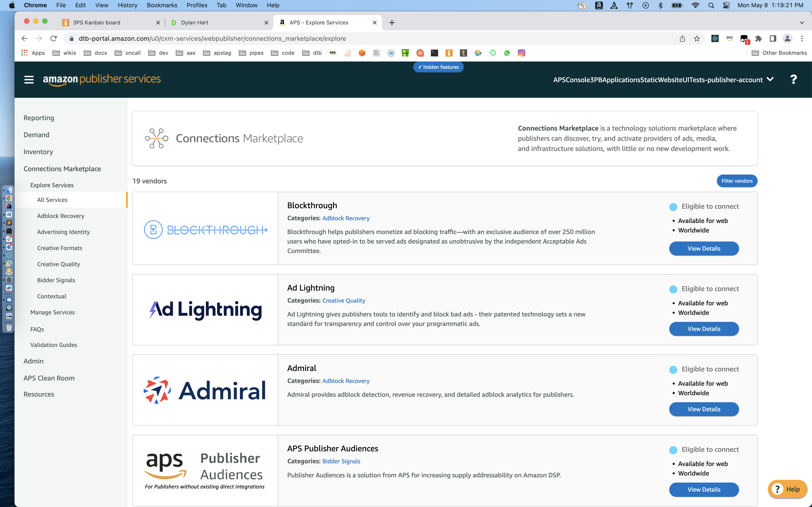Viewport: 812px width, 507px height.
Task: Click the share page icon in address bar
Action: [x=682, y=38]
